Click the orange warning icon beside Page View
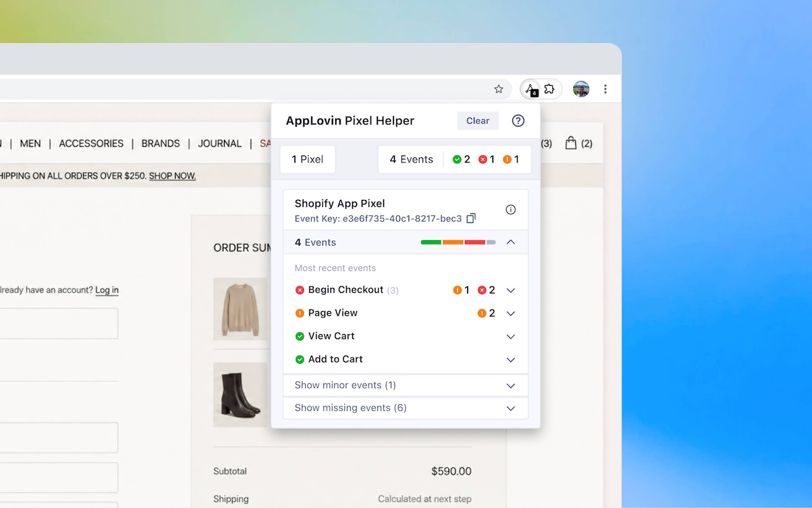This screenshot has width=812, height=508. 300,313
